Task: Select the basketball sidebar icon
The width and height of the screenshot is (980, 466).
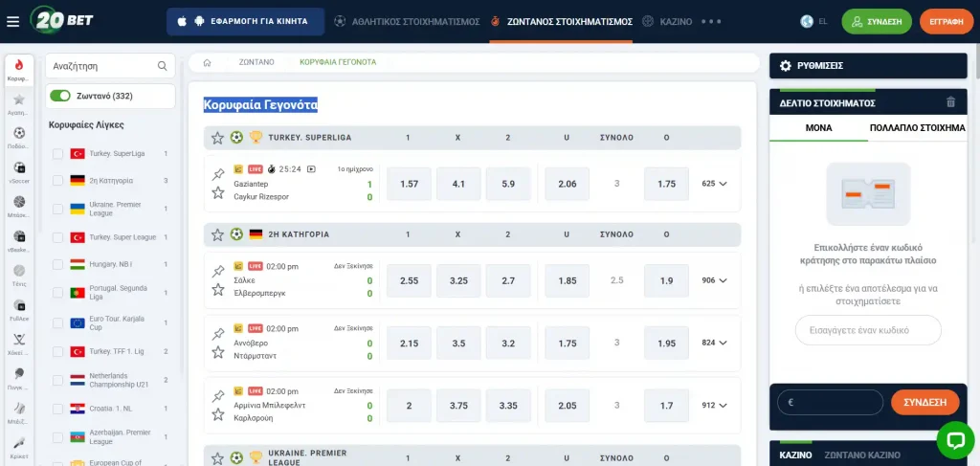Action: coord(19,202)
